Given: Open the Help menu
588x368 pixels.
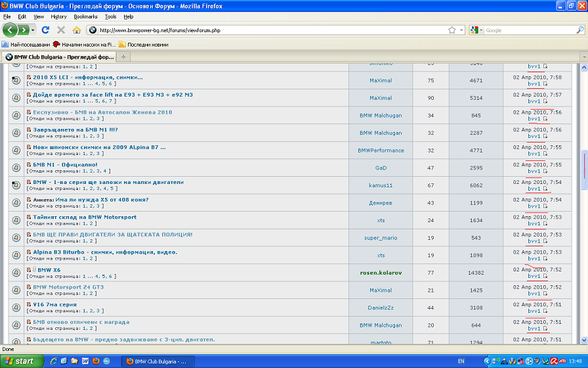Looking at the screenshot, I should coord(128,16).
